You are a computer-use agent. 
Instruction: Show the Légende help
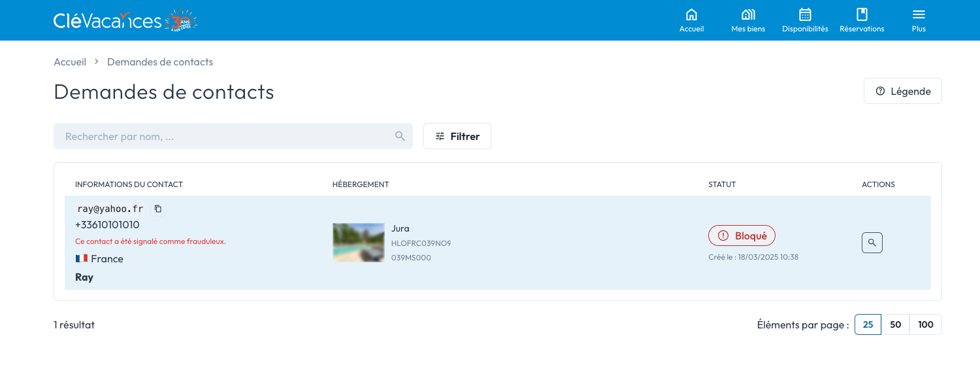tap(903, 91)
